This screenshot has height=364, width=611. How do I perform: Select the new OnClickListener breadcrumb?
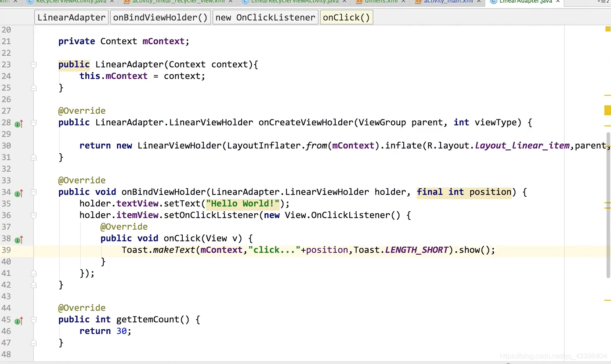[265, 18]
